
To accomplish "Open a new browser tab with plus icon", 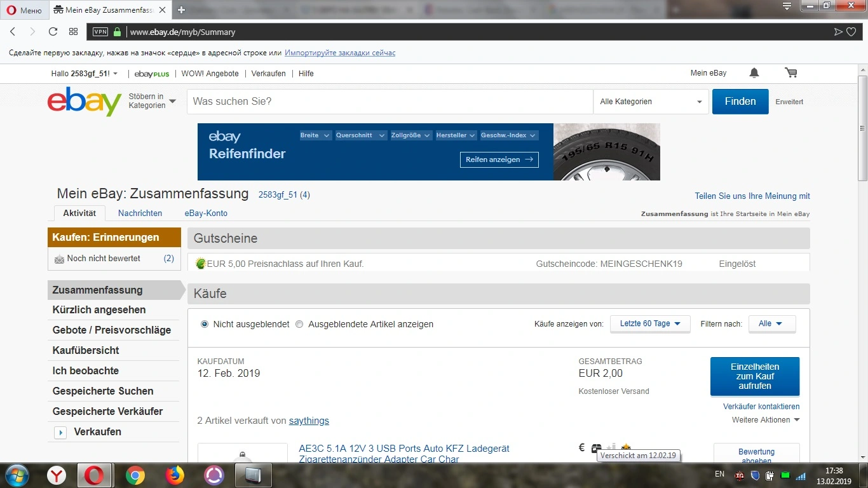I will click(x=181, y=10).
